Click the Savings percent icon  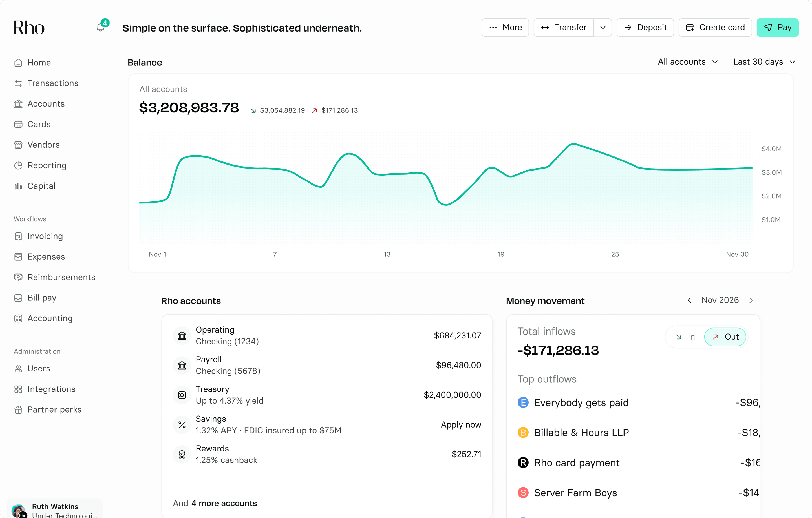pyautogui.click(x=182, y=425)
